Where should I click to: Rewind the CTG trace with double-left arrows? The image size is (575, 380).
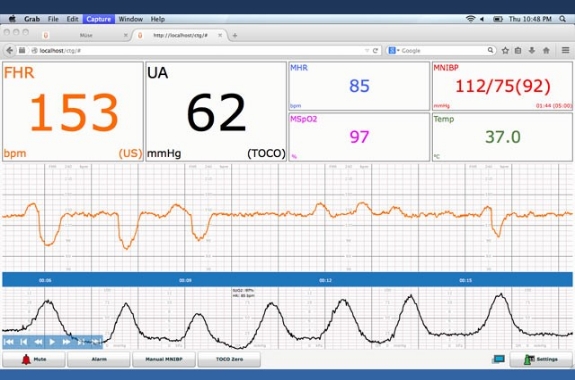pos(38,342)
